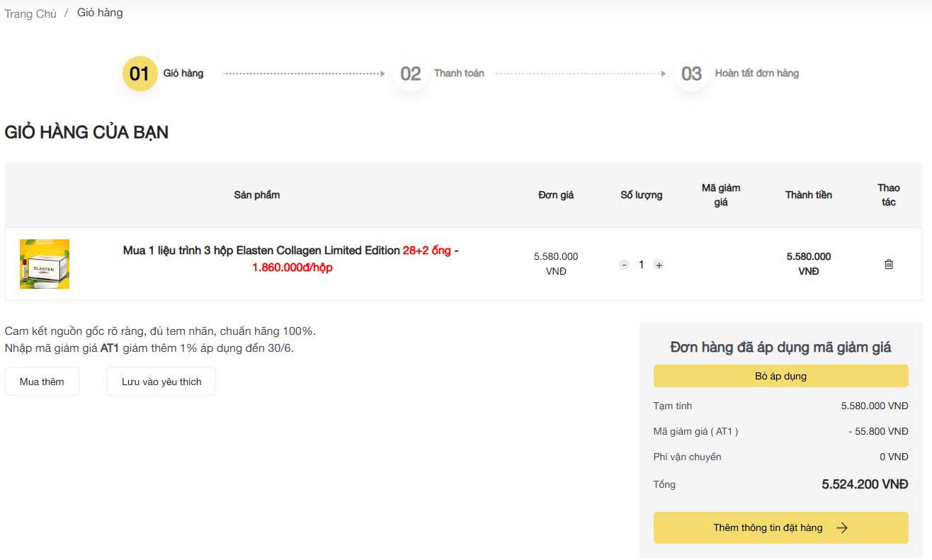The height and width of the screenshot is (560, 932).
Task: Open the Elasten Collagen Limited Edition product title
Action: coord(291,259)
